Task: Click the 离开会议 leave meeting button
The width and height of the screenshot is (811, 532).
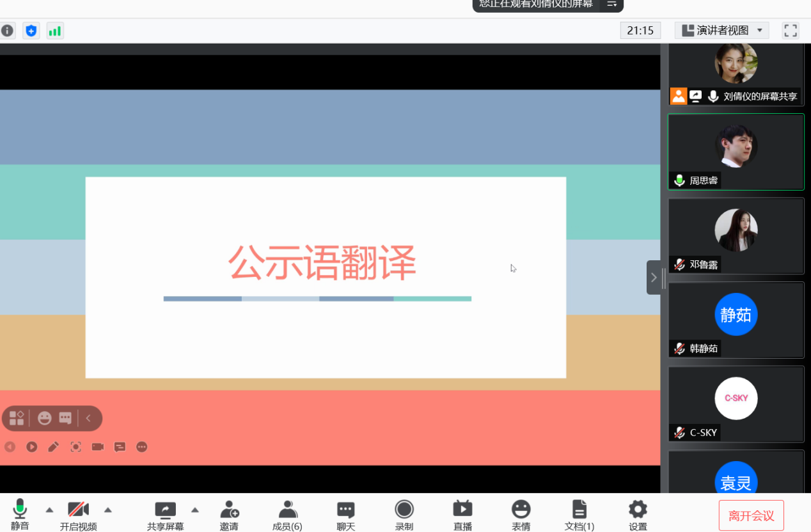Action: (x=751, y=515)
